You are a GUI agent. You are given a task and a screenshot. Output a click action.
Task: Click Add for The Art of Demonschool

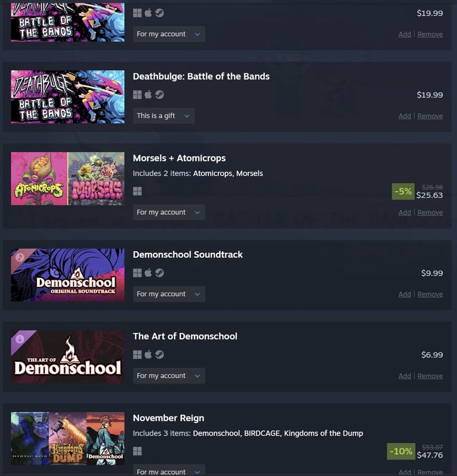pyautogui.click(x=405, y=376)
